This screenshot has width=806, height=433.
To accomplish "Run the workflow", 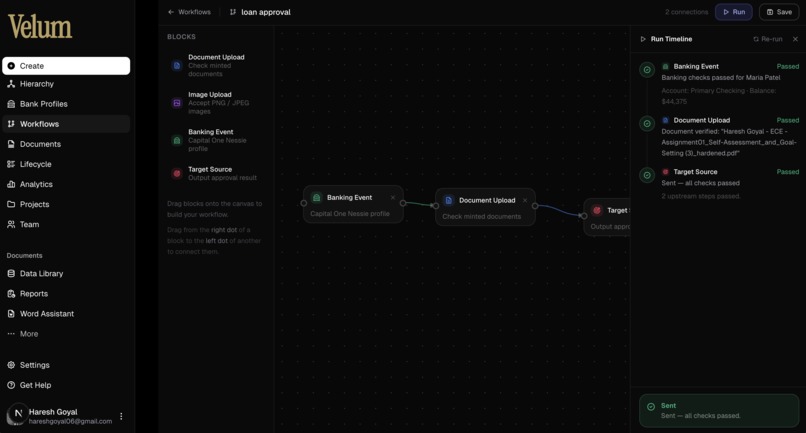I will (x=734, y=12).
